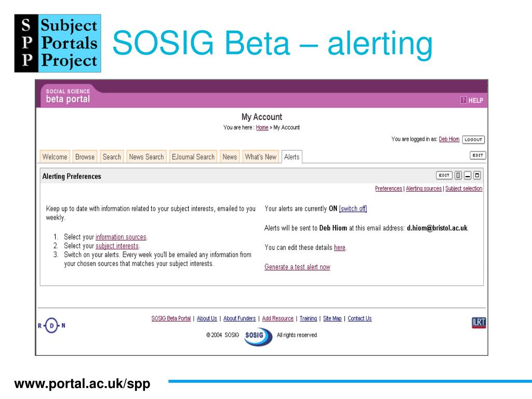Click the RDN logo in the footer
The image size is (532, 399).
pos(51,325)
